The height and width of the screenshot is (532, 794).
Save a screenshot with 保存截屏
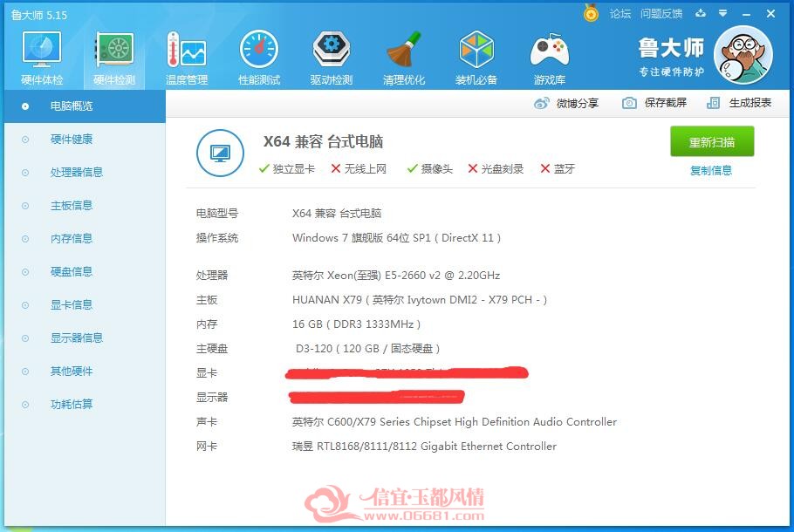point(654,103)
